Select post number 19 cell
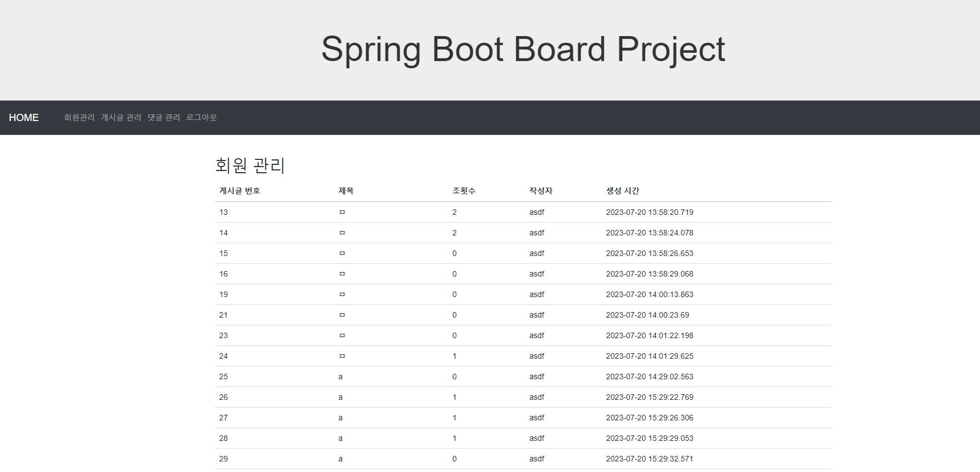 pos(224,294)
